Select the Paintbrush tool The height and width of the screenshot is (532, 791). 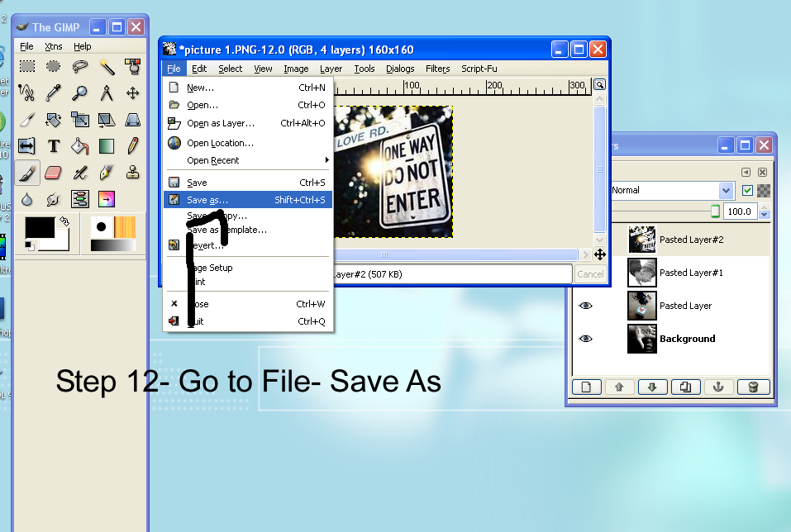click(27, 173)
